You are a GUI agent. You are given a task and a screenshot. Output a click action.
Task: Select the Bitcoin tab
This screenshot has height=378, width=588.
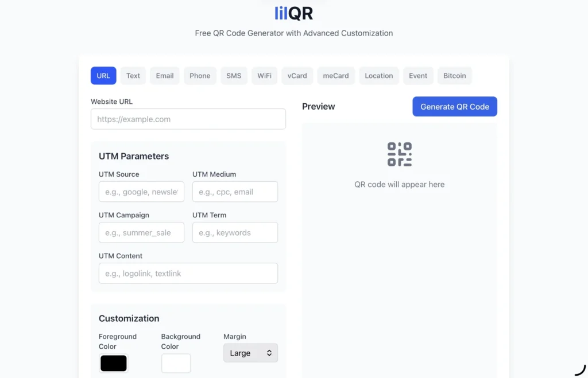click(454, 76)
